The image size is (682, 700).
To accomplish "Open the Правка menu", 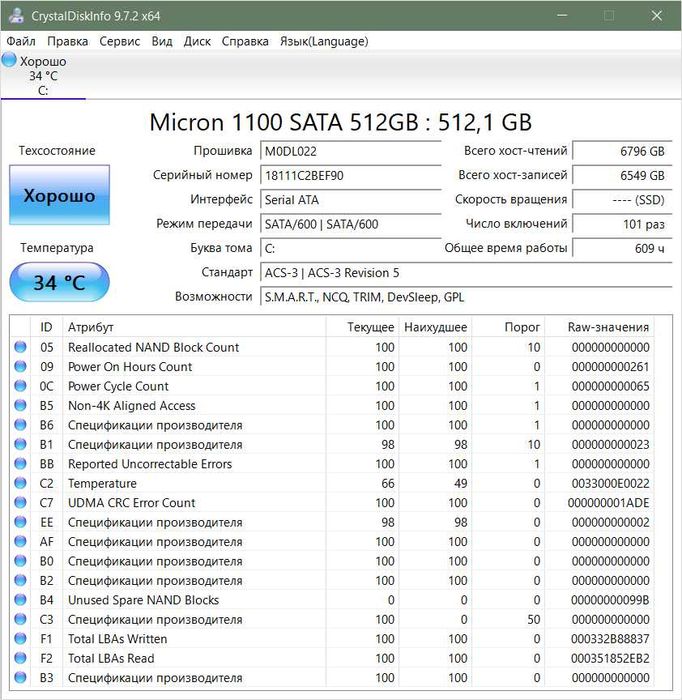I will click(67, 42).
